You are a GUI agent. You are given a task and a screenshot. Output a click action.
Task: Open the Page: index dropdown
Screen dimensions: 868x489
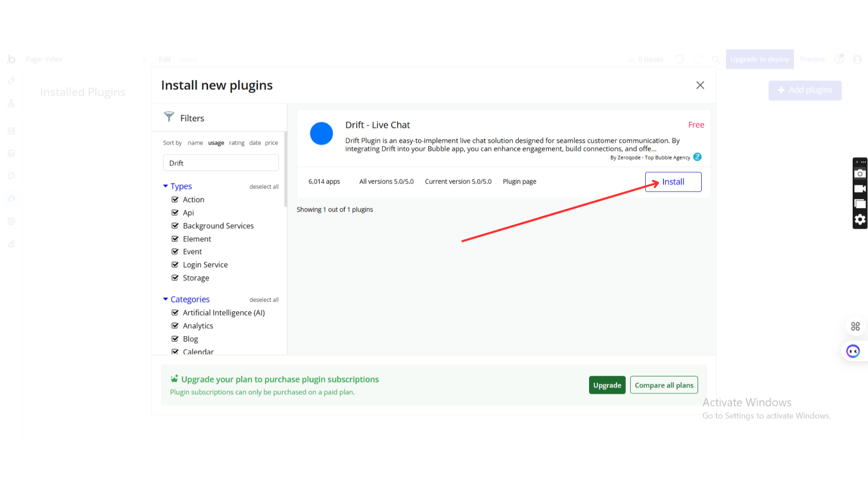(x=85, y=59)
